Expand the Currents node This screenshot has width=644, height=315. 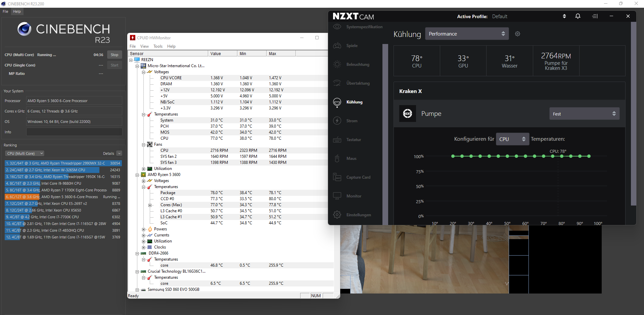[143, 235]
